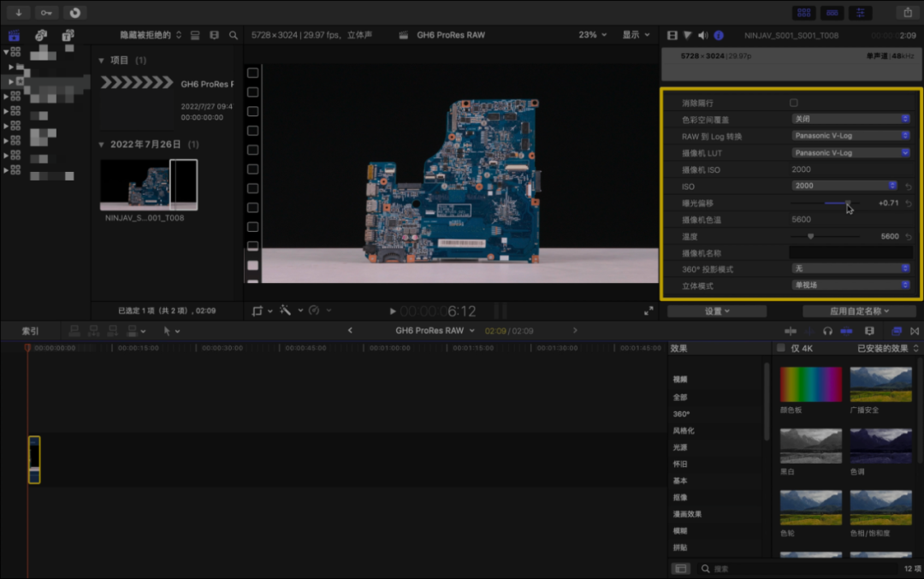The height and width of the screenshot is (579, 924).
Task: Click the 索引 timeline index button
Action: click(30, 331)
